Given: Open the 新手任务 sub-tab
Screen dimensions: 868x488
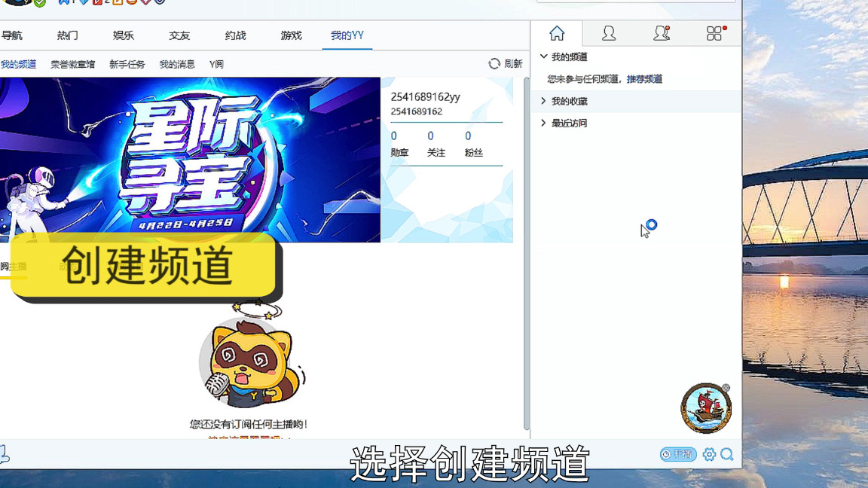Looking at the screenshot, I should pyautogui.click(x=127, y=64).
